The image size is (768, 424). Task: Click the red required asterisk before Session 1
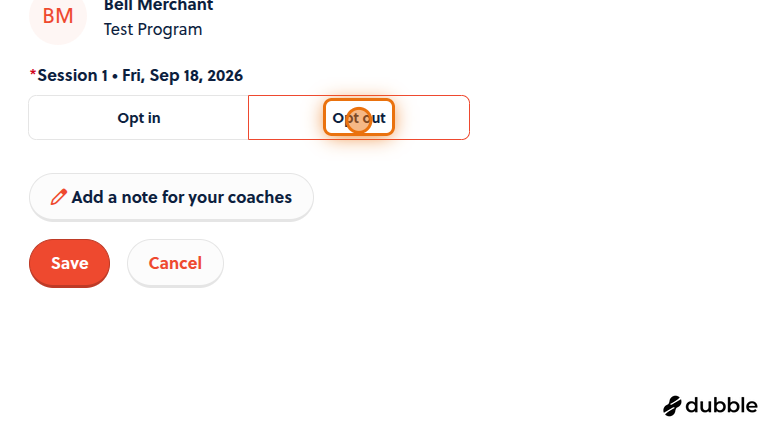33,74
